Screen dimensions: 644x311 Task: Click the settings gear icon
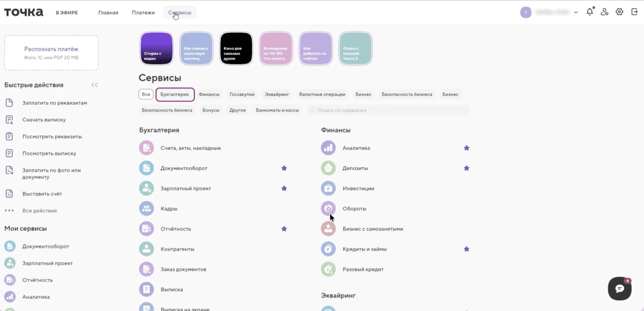pyautogui.click(x=619, y=12)
